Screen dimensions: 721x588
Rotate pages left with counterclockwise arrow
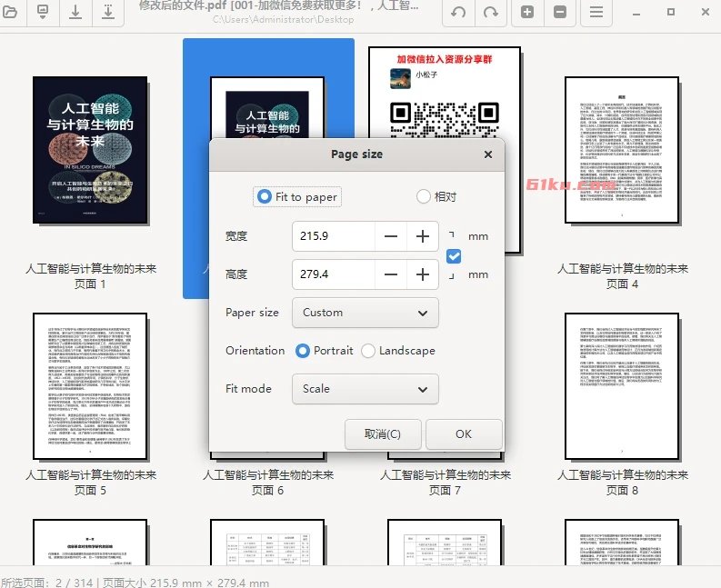(x=458, y=12)
